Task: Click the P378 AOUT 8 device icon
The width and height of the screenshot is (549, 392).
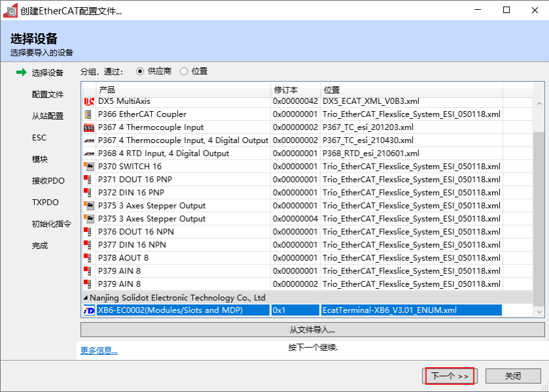Action: coord(89,257)
